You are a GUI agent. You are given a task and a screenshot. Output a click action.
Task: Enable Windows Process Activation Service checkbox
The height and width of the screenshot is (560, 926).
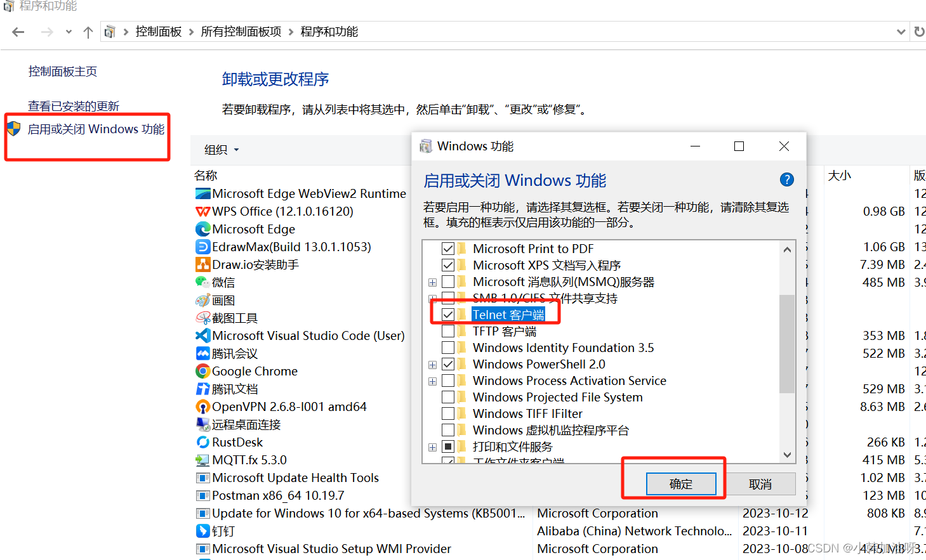point(448,381)
